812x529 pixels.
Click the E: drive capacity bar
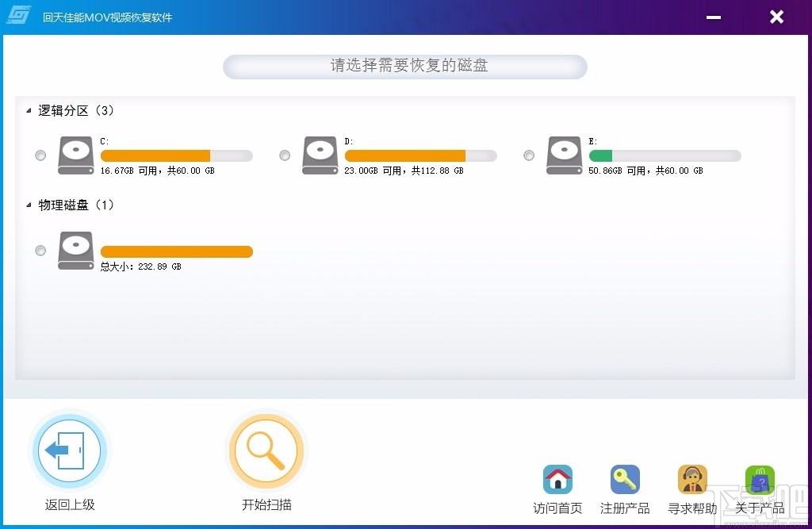[665, 155]
